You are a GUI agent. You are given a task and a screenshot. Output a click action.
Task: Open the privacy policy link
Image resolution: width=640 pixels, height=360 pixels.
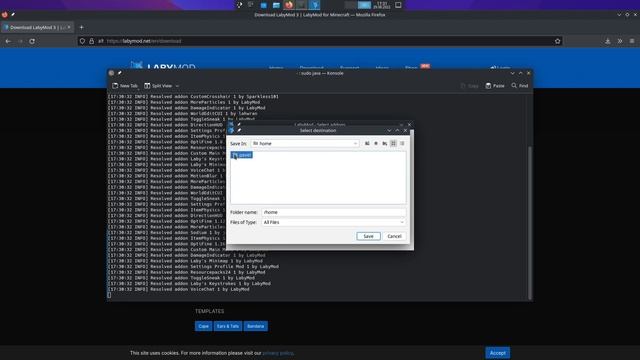click(278, 353)
